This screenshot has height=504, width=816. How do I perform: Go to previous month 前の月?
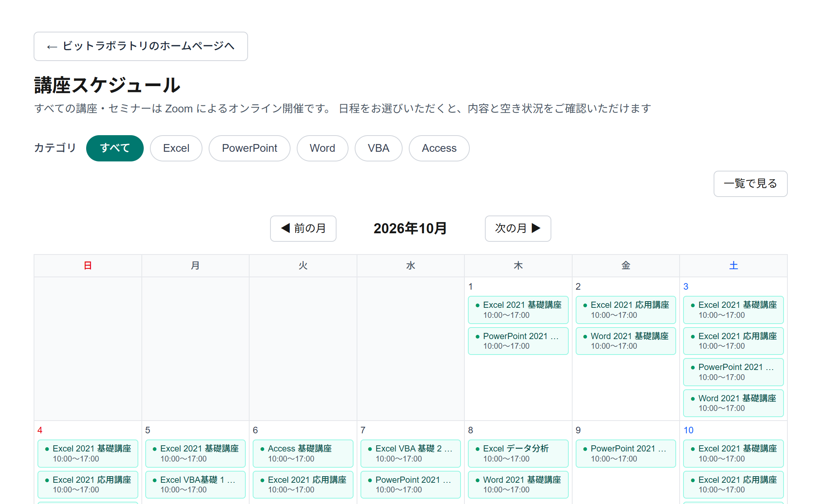coord(303,229)
